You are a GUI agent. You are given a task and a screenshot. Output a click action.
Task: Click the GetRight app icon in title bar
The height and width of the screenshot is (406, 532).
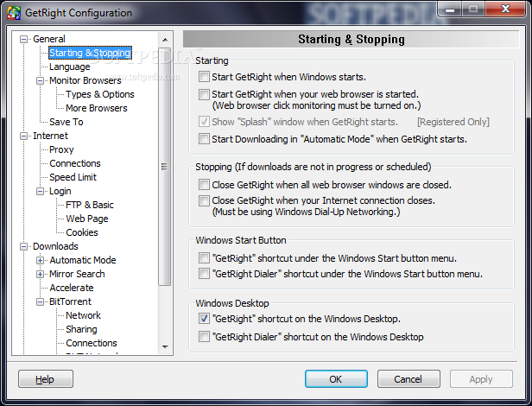click(x=14, y=13)
